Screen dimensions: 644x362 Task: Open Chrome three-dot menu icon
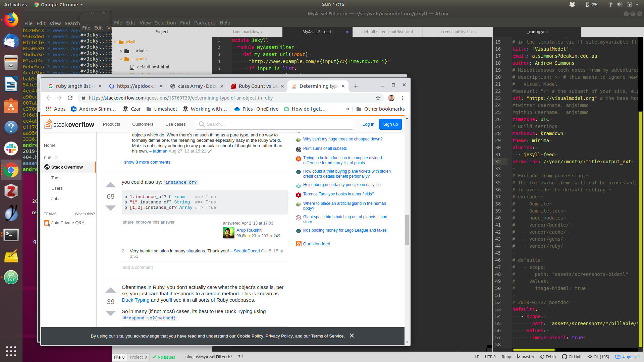coord(402,98)
